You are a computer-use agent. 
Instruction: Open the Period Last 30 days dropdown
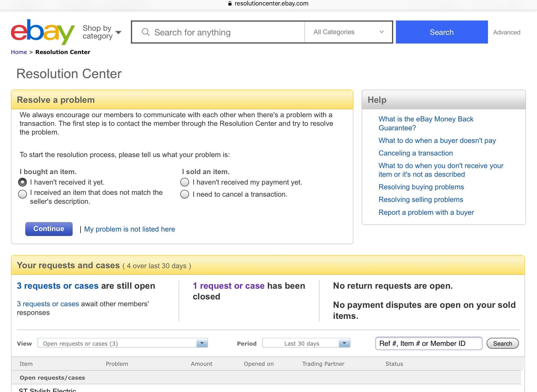coord(306,343)
